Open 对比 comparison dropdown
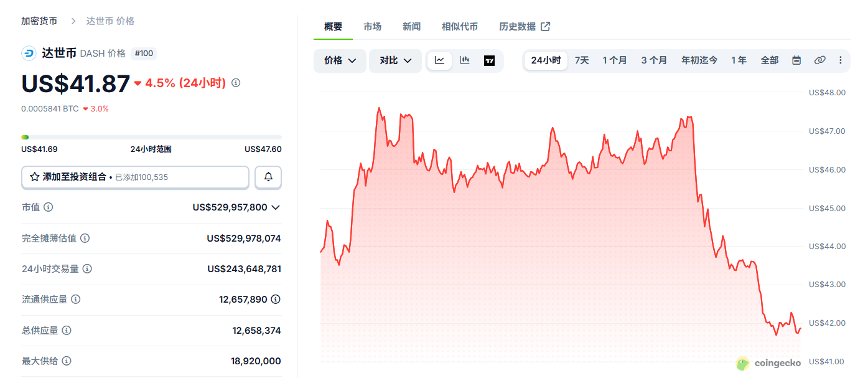The height and width of the screenshot is (378, 868). coord(396,60)
